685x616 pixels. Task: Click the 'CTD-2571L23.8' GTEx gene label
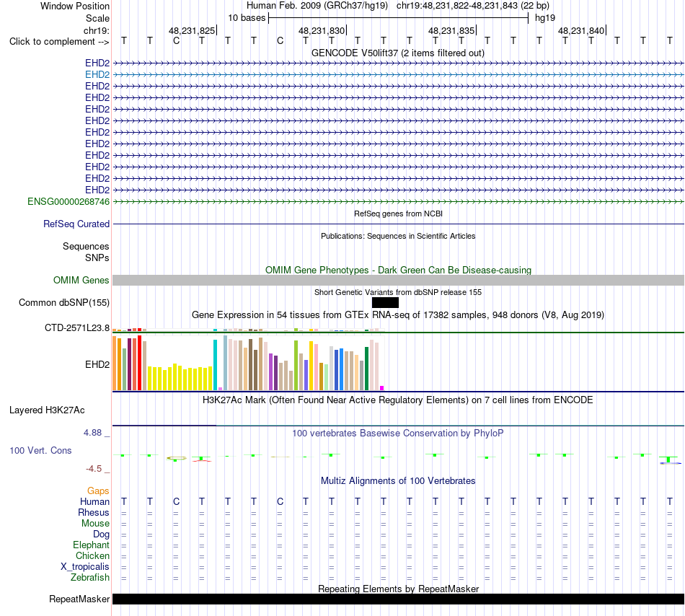click(x=77, y=327)
